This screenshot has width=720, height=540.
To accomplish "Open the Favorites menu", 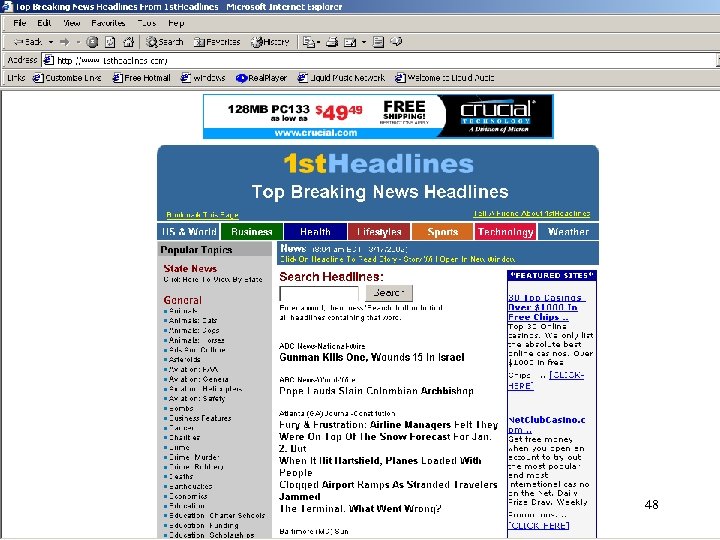I will 108,23.
